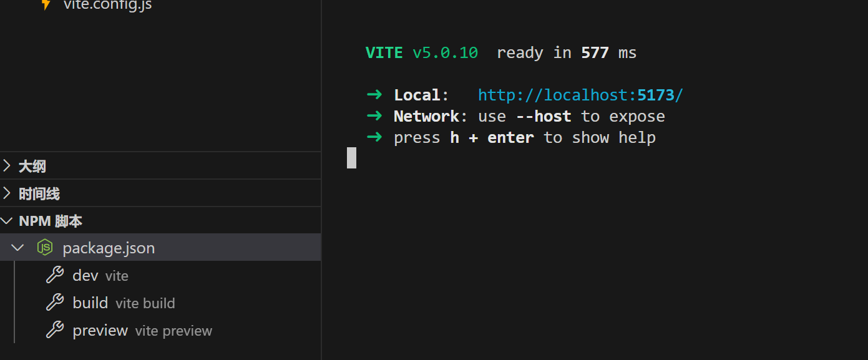Select the dev script label
The width and height of the screenshot is (868, 360).
[x=85, y=275]
